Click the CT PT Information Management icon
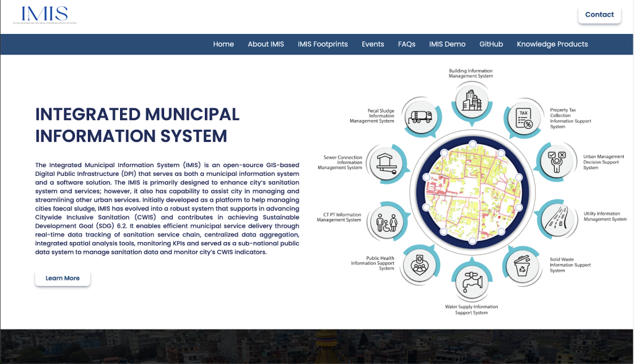 point(388,221)
